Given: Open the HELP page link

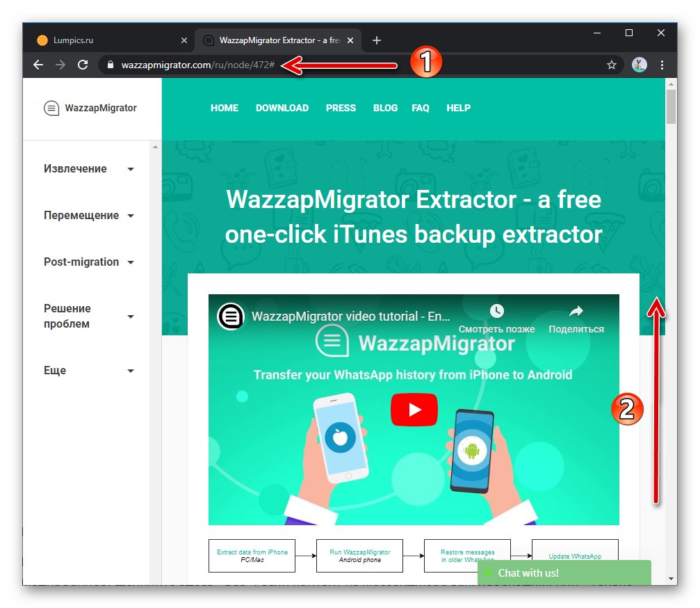Looking at the screenshot, I should tap(458, 108).
